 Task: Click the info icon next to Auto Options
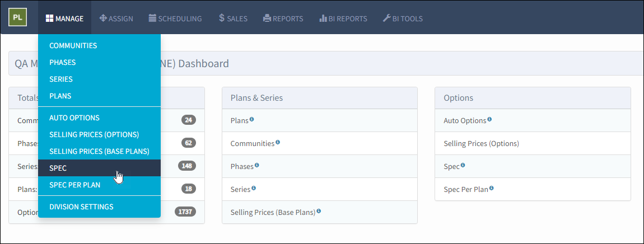[x=489, y=120]
